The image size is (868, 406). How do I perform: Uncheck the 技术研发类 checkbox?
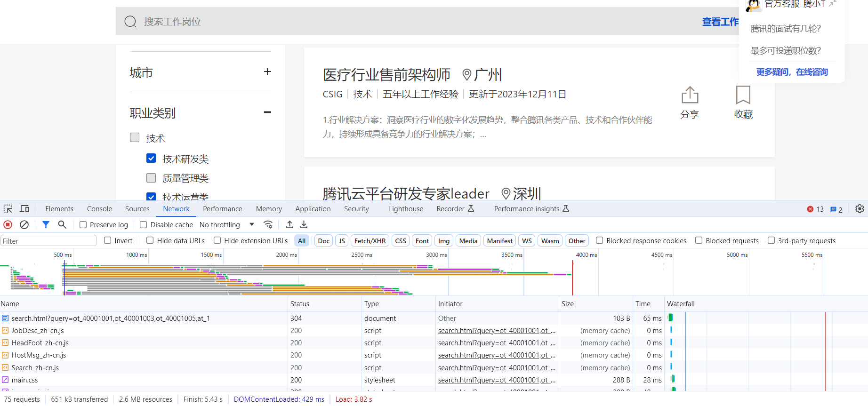151,158
